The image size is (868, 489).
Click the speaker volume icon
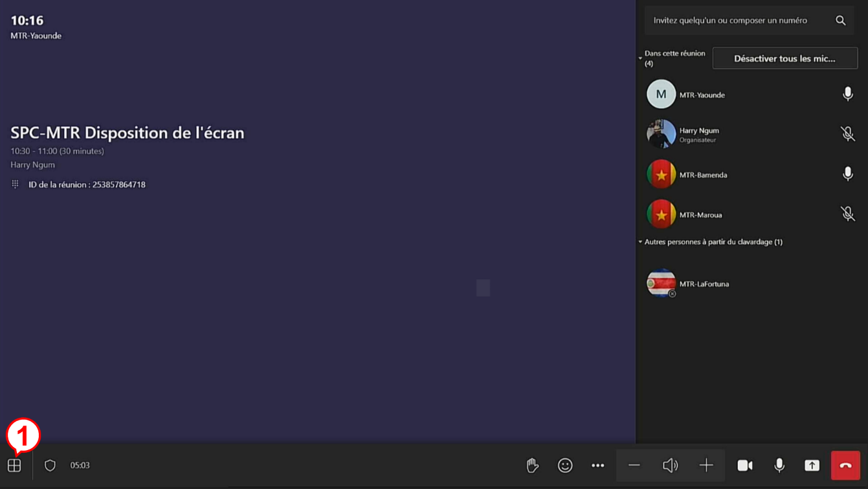coord(670,465)
